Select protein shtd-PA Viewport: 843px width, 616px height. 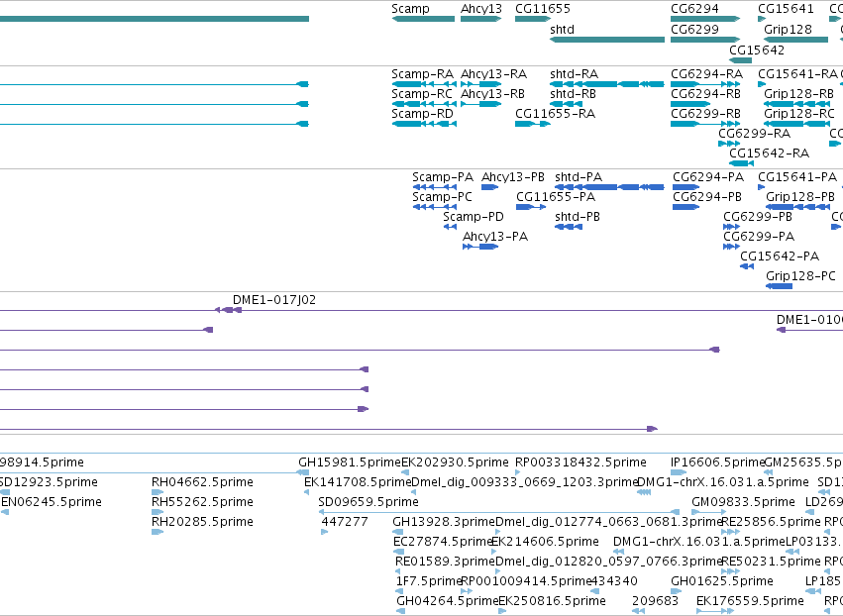pos(609,187)
